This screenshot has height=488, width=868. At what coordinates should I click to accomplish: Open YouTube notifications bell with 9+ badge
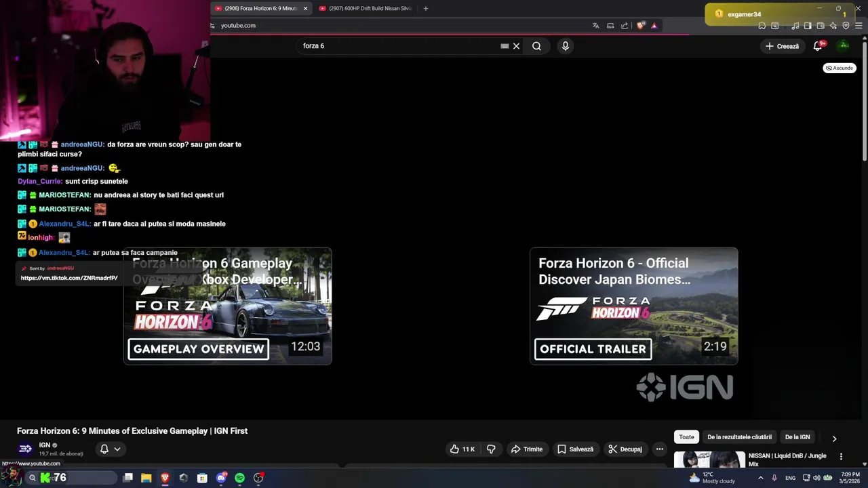[818, 46]
